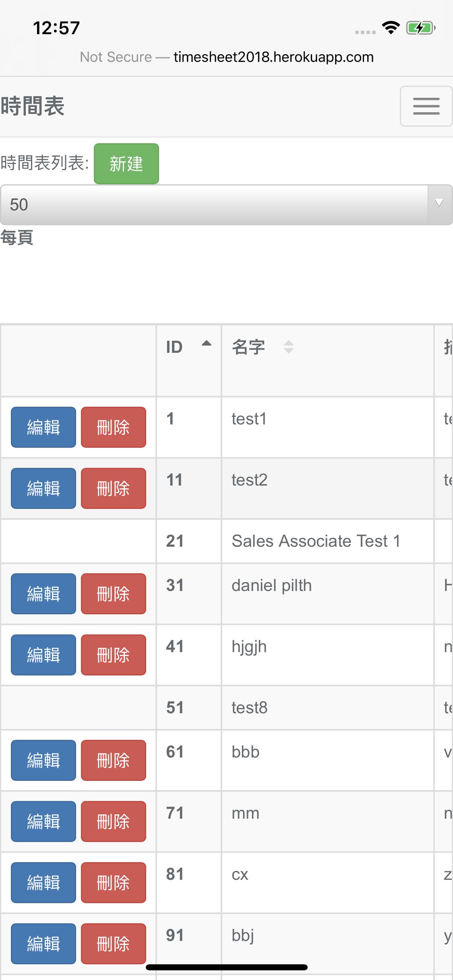Tap the timesheet2018.herokuapp.com address bar
The height and width of the screenshot is (980, 453).
coord(273,57)
